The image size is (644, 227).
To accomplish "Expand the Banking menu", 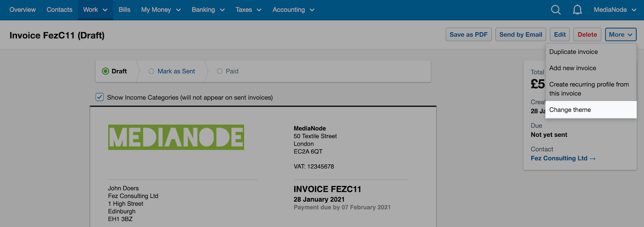I will coord(208,10).
